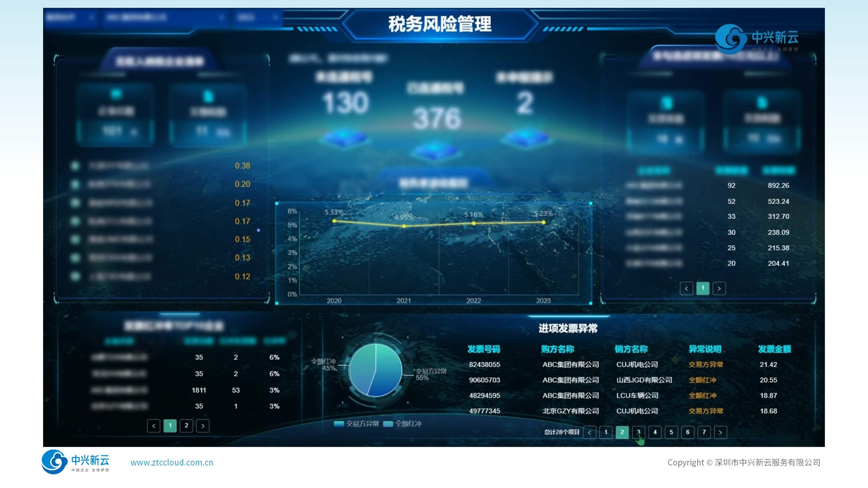Next page arrow in the bottom-left table pager
Image resolution: width=868 pixels, height=488 pixels.
[203, 426]
